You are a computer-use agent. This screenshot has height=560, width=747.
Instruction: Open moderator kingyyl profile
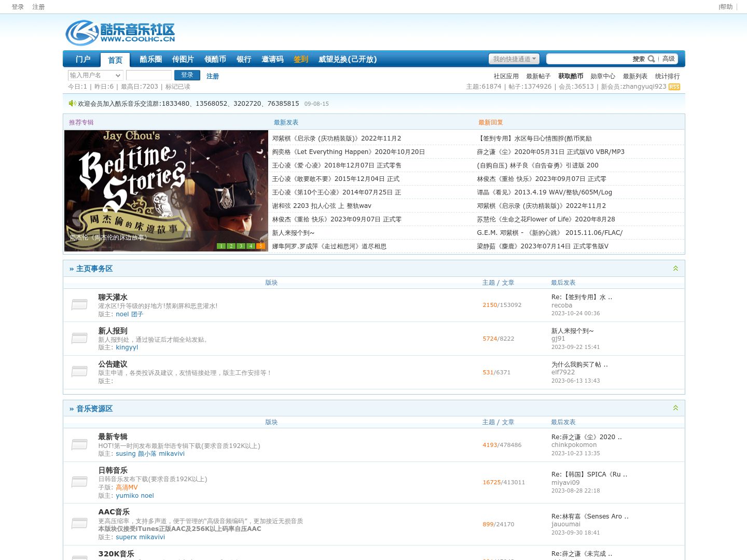(127, 347)
